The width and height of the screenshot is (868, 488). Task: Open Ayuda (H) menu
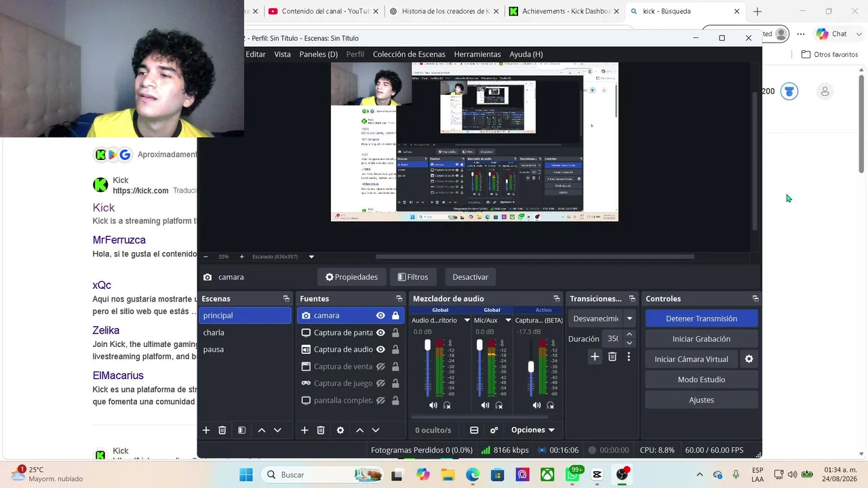click(x=526, y=54)
